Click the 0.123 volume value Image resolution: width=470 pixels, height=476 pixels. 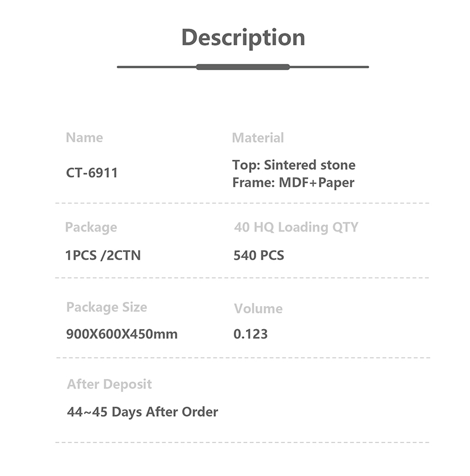pyautogui.click(x=250, y=334)
